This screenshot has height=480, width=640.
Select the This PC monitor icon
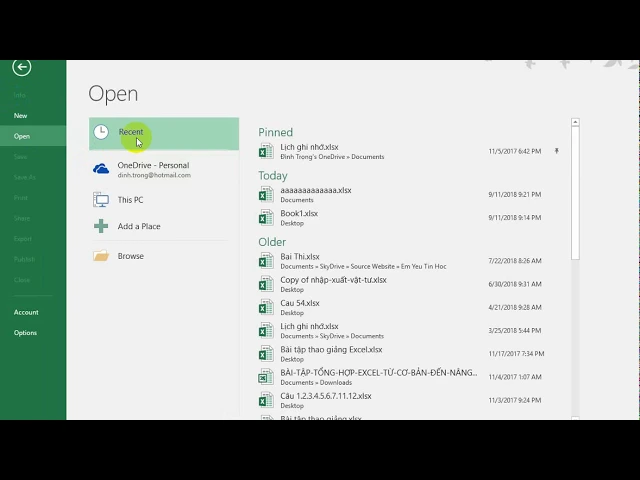point(101,200)
